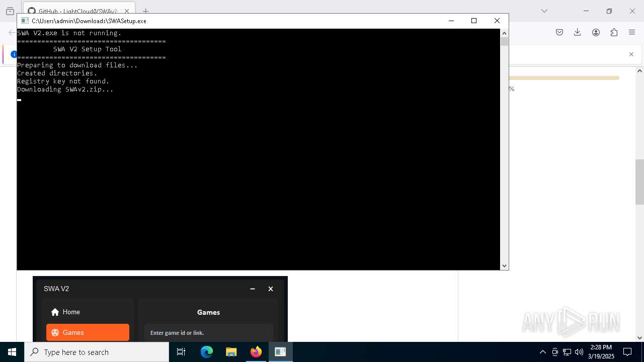This screenshot has height=362, width=644.
Task: Open the Firefox hamburger menu
Action: click(x=632, y=32)
